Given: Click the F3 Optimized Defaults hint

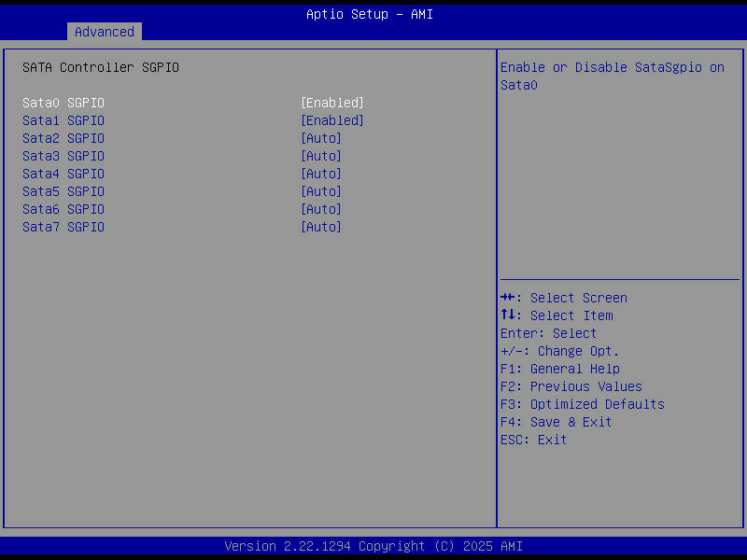Looking at the screenshot, I should [x=583, y=404].
